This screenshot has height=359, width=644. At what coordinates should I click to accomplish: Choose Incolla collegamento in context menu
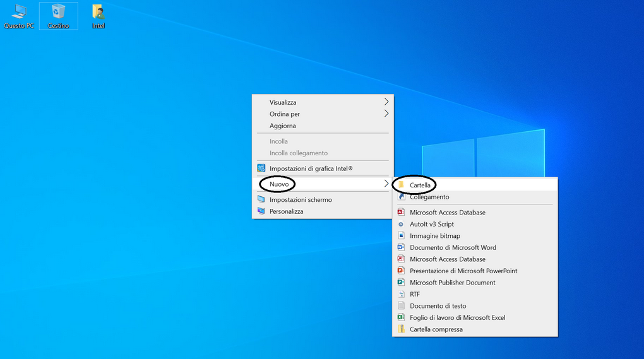coord(323,153)
